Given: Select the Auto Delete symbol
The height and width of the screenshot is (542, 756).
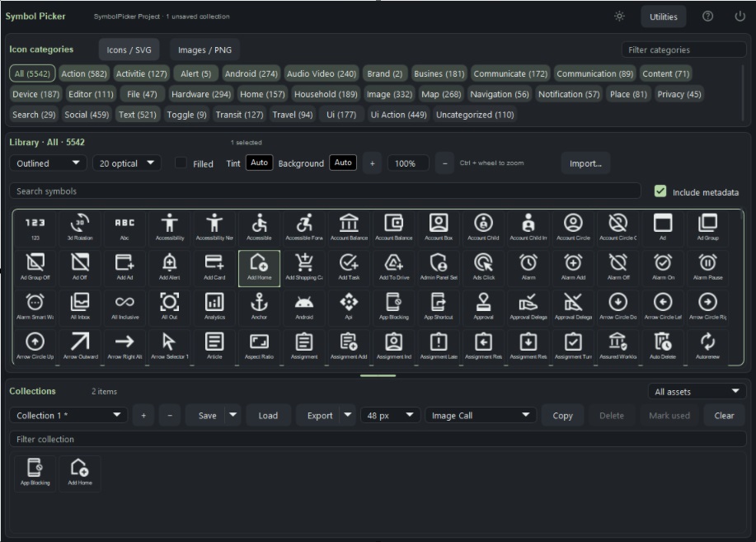Looking at the screenshot, I should click(663, 346).
